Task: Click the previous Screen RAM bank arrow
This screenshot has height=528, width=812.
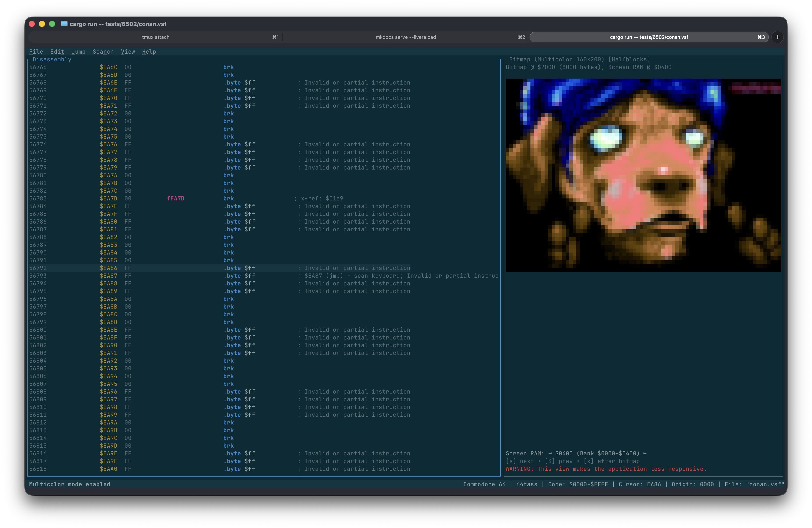Action: [x=551, y=453]
